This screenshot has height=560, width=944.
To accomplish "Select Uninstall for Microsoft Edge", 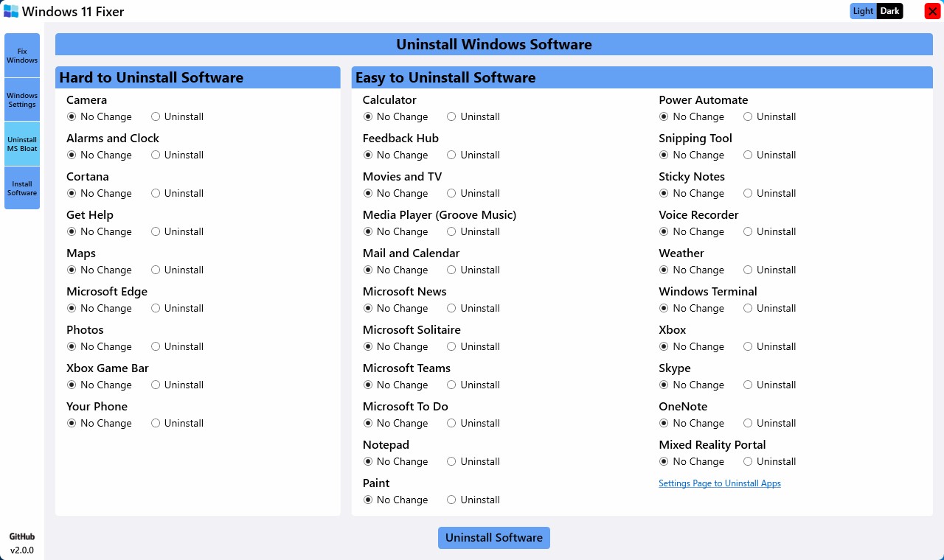I will click(x=156, y=308).
